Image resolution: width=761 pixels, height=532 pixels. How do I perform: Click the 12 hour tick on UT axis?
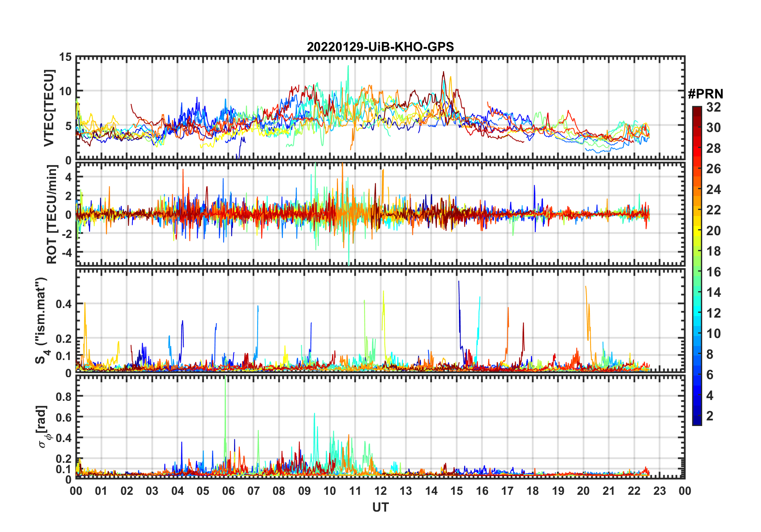point(380,491)
